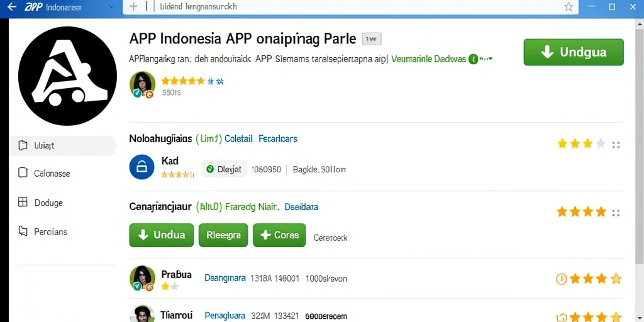Click the Prabua reviewer name
Image resolution: width=644 pixels, height=322 pixels.
[x=177, y=274]
